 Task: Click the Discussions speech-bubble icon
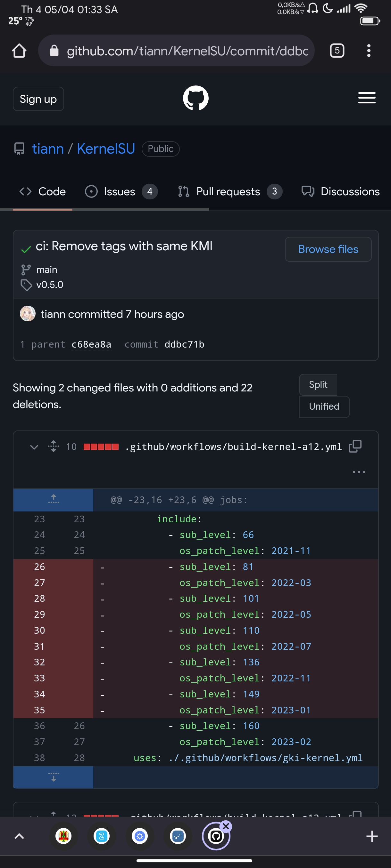pos(308,191)
